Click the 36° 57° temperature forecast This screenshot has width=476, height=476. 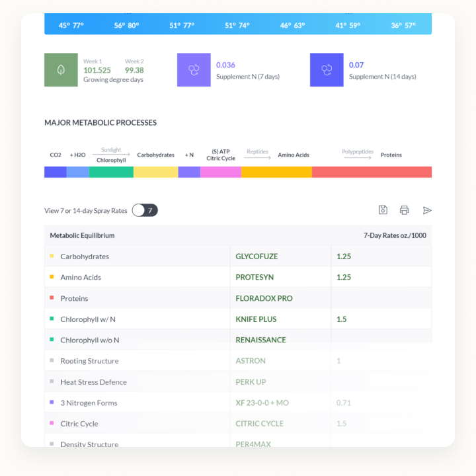(403, 25)
